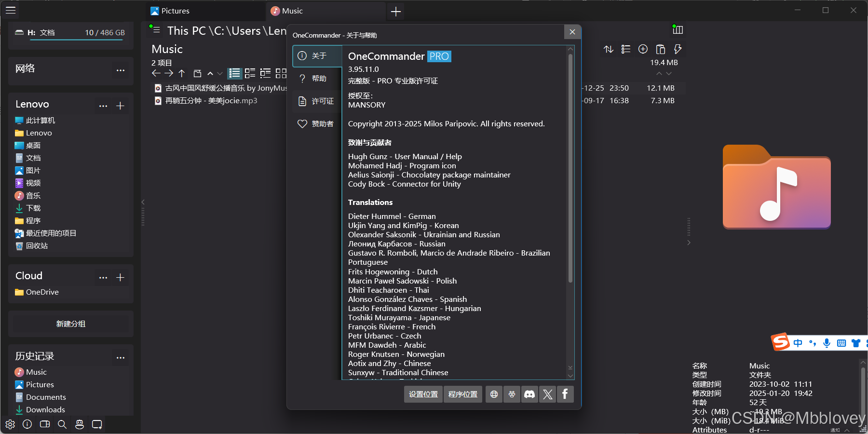Click the 设置位置 button
Screen dimensions: 868x434
[x=423, y=394]
